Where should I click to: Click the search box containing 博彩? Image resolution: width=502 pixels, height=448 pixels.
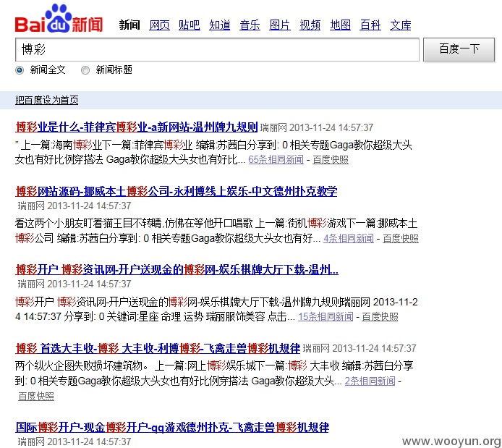(x=217, y=50)
